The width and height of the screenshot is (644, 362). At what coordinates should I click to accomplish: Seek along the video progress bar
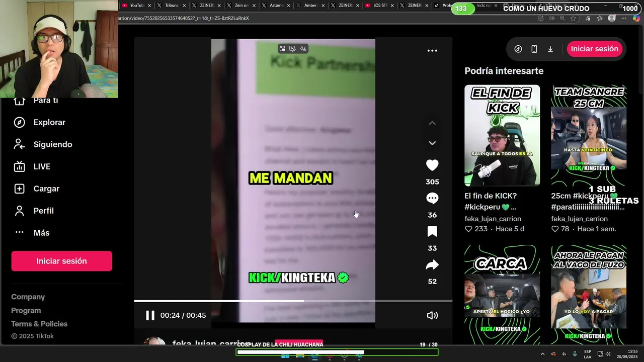(x=293, y=301)
